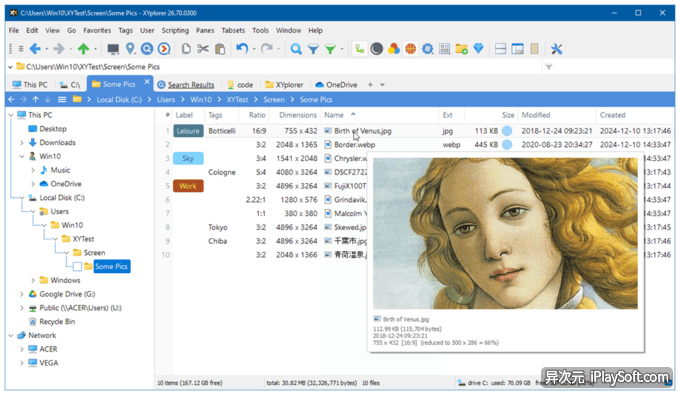
Task: Go up one level with green arrow
Action: (x=83, y=49)
